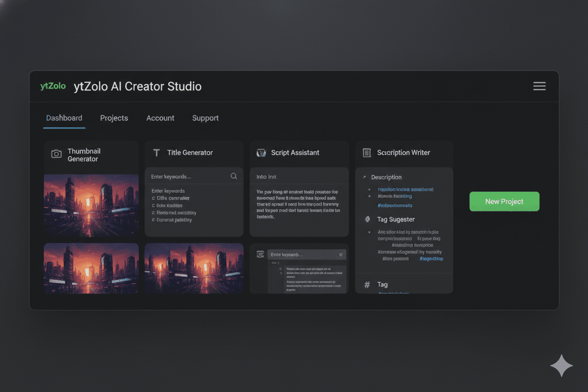Go to the Account tab
This screenshot has width=588, height=392.
point(160,118)
